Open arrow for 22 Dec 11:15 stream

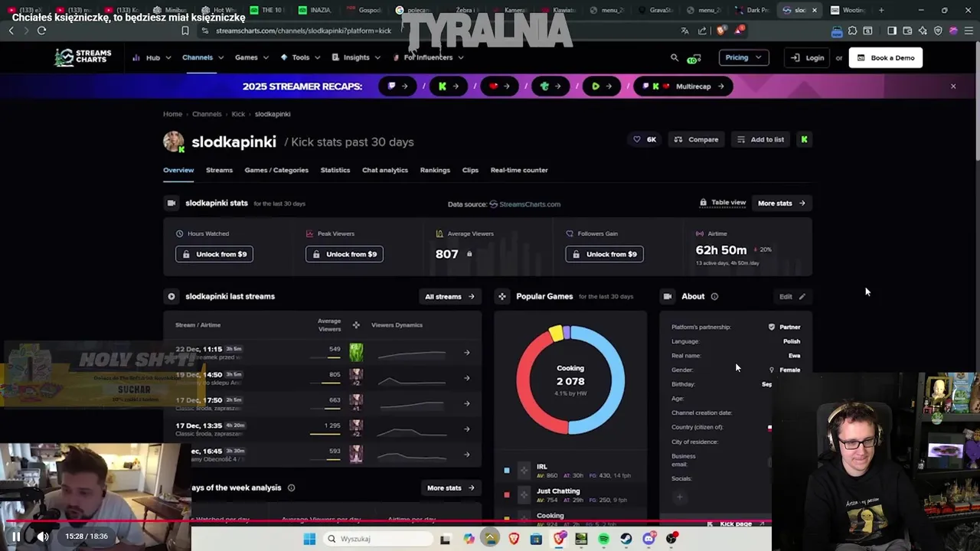(x=467, y=353)
